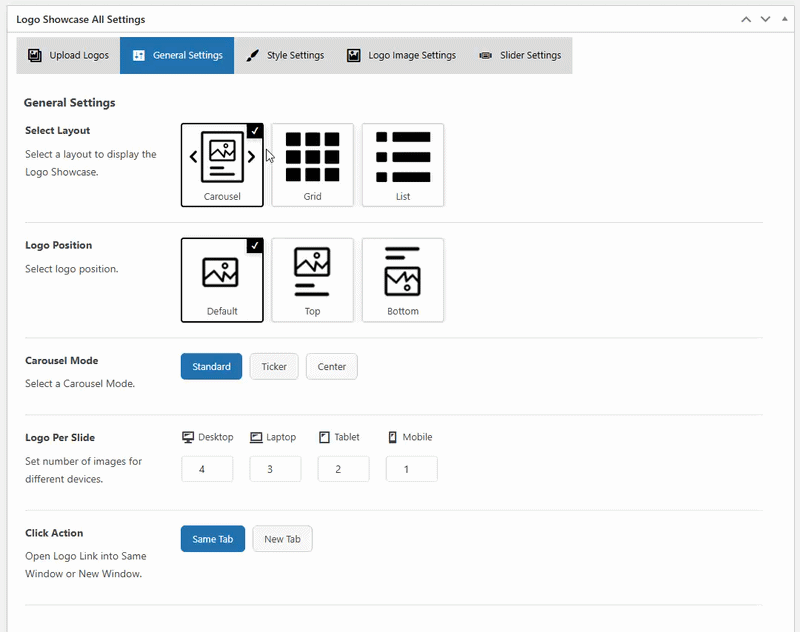Click the Desktop monitor icon

(x=188, y=437)
